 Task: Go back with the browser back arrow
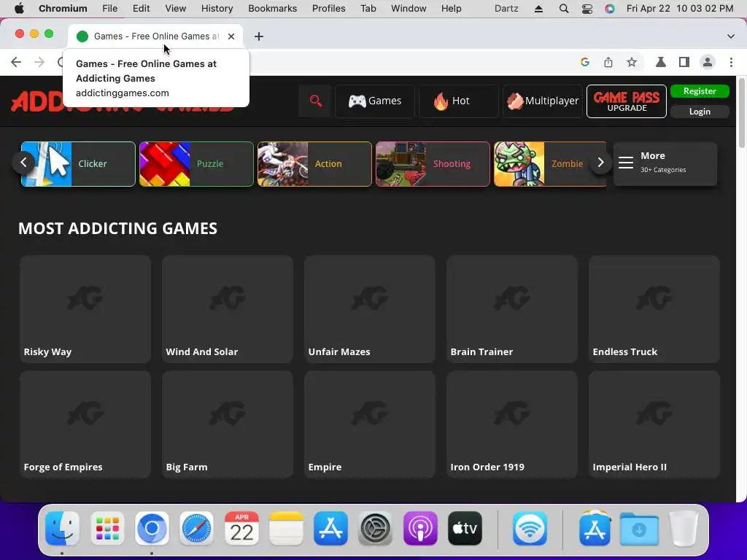pos(16,62)
